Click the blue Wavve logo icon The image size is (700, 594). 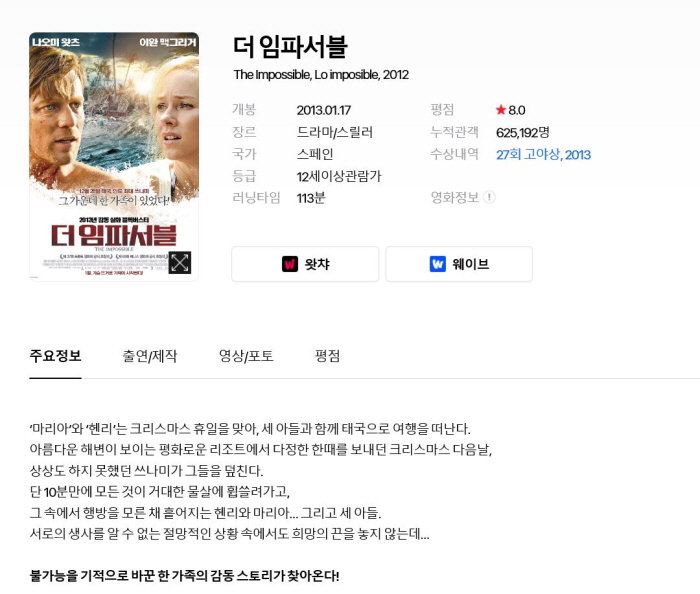pyautogui.click(x=438, y=264)
